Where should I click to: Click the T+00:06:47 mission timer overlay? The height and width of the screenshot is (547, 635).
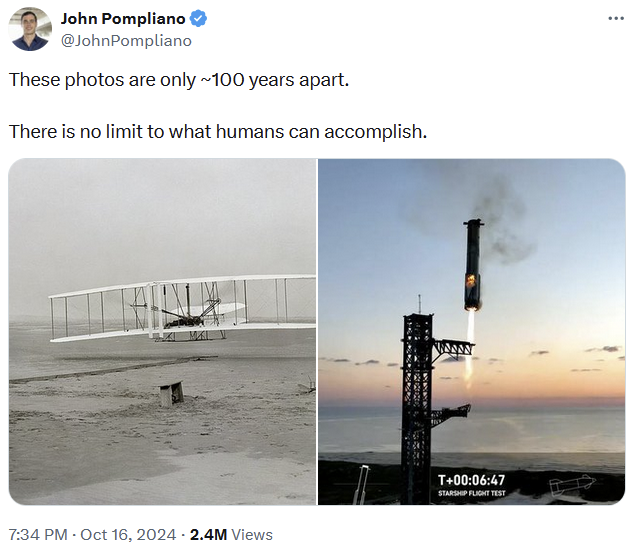471,481
